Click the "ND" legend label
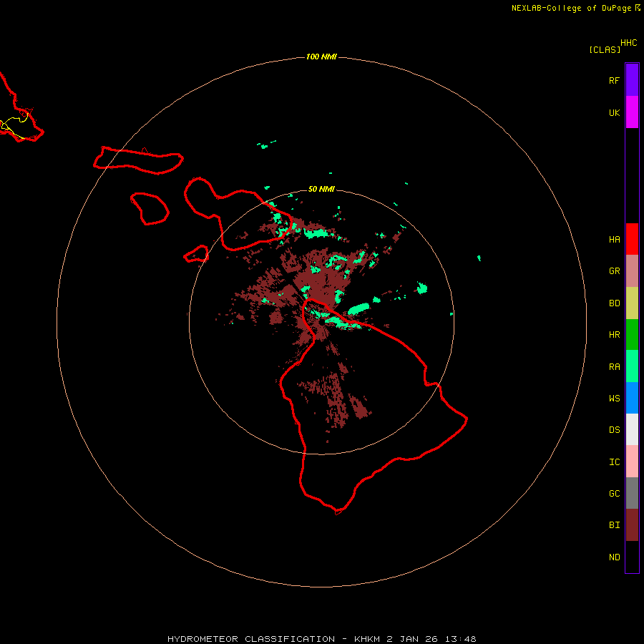644x644 pixels. tap(614, 557)
